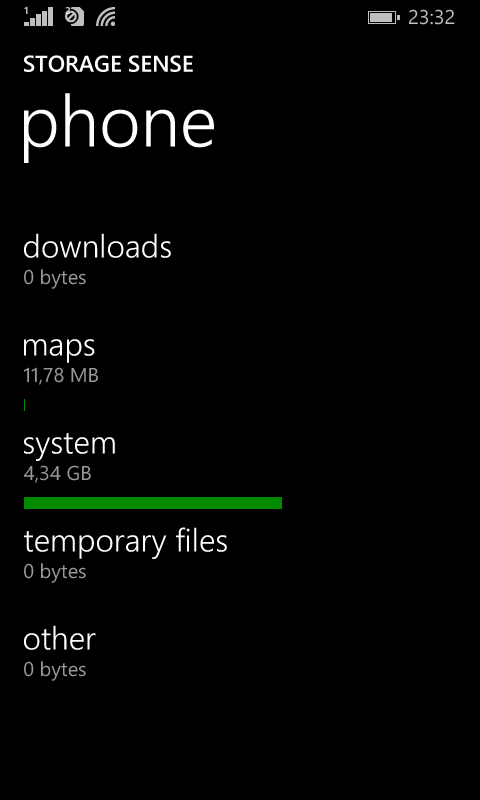
Task: Tap the 0 bytes label under temporary files
Action: (55, 572)
